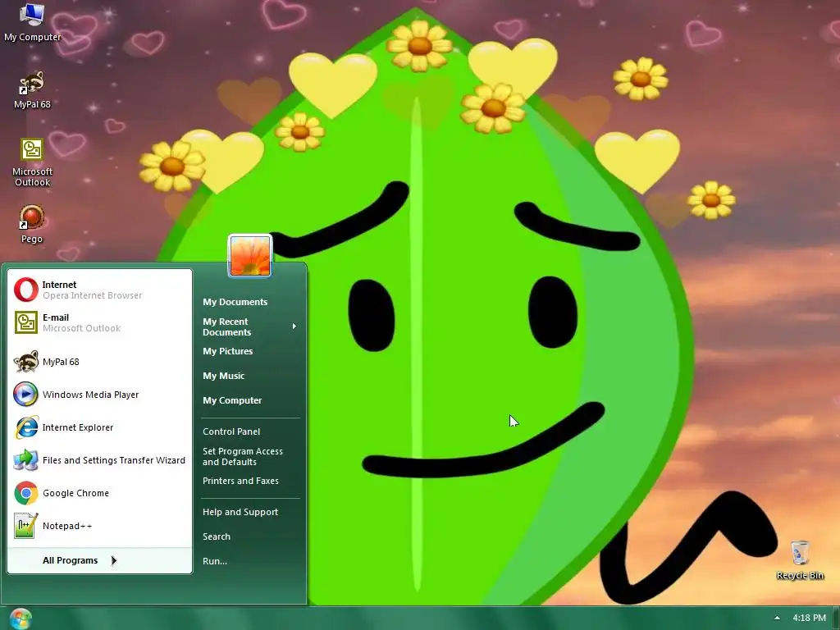Click the Internet label in Start menu
Image resolution: width=840 pixels, height=630 pixels.
pos(59,285)
